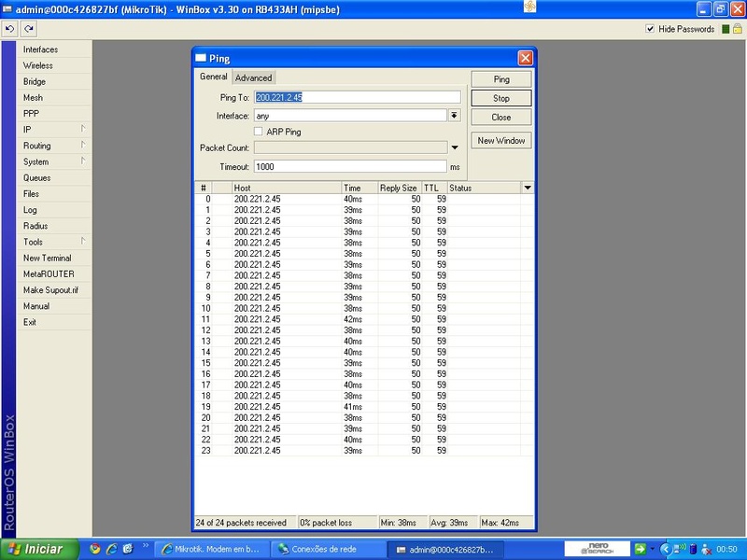
Task: Switch to the Advanced tab
Action: pyautogui.click(x=253, y=77)
